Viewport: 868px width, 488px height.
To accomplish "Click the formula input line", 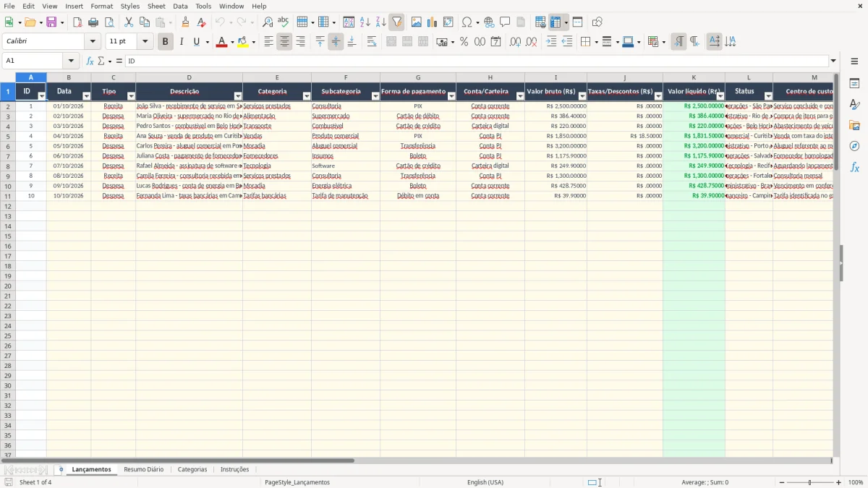I will (x=477, y=61).
